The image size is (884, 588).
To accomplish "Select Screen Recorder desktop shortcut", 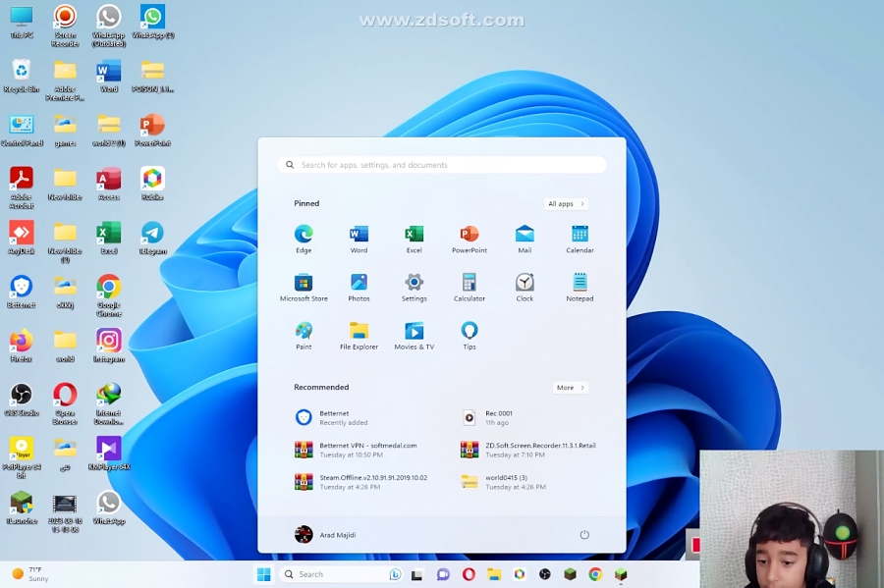I will click(x=65, y=26).
